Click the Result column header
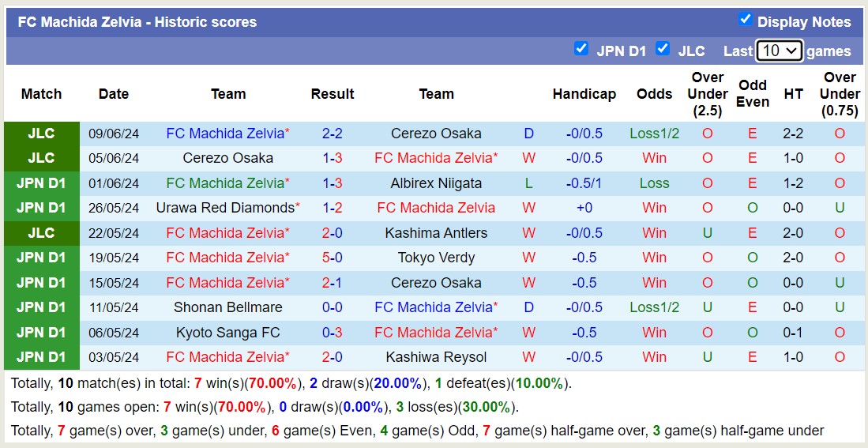 pos(333,94)
